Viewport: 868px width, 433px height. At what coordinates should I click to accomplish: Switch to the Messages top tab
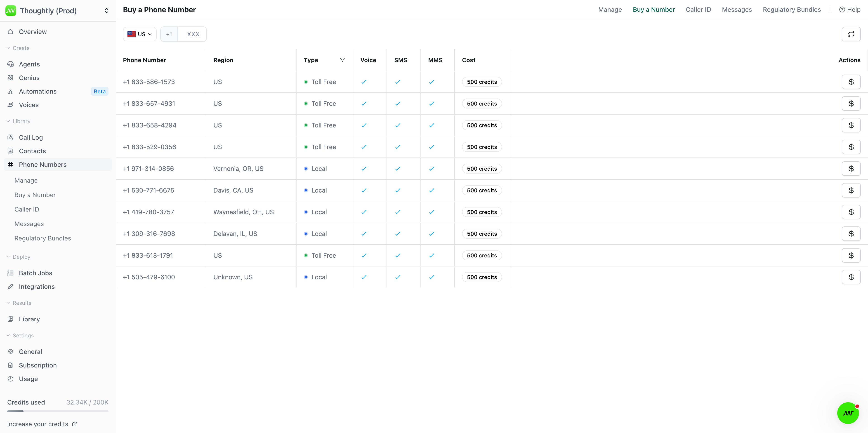click(737, 9)
